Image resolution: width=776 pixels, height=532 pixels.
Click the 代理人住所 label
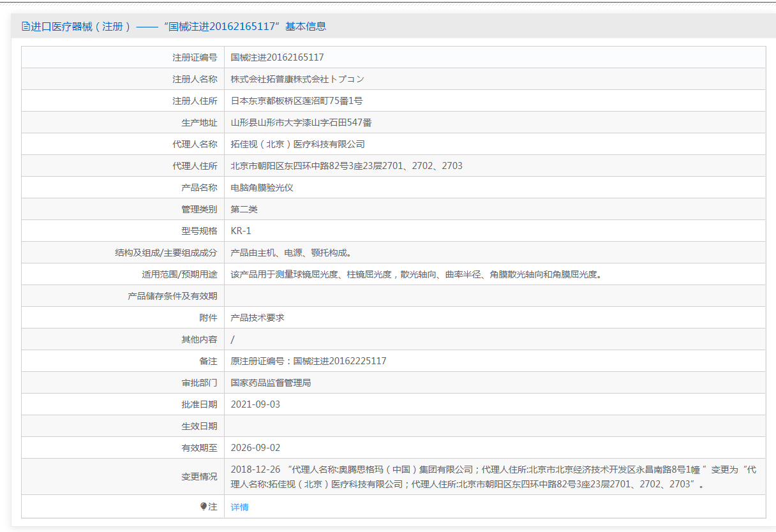click(x=195, y=166)
